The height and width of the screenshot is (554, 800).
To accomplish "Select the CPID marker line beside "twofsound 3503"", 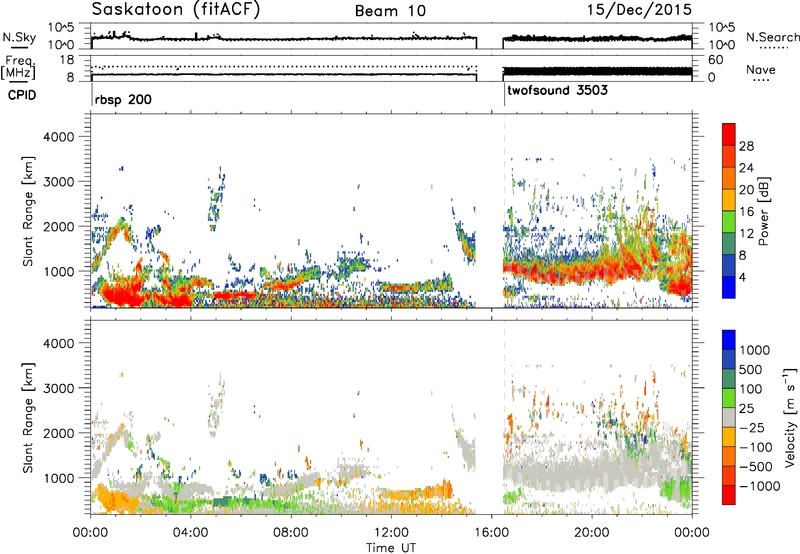I will coord(504,95).
